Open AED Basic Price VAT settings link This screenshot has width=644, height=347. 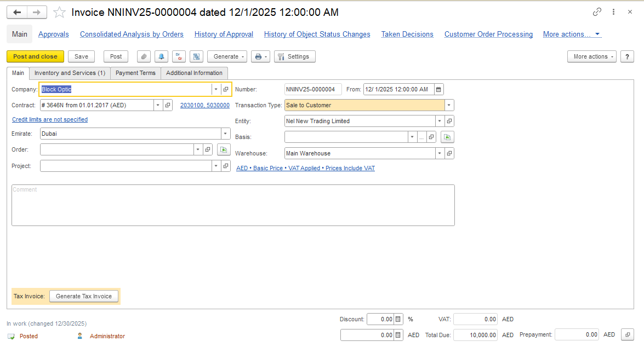coord(306,168)
